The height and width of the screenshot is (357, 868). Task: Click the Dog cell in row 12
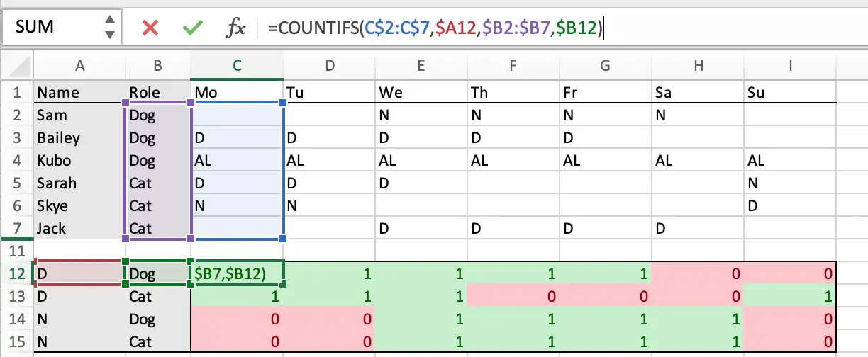coord(158,273)
